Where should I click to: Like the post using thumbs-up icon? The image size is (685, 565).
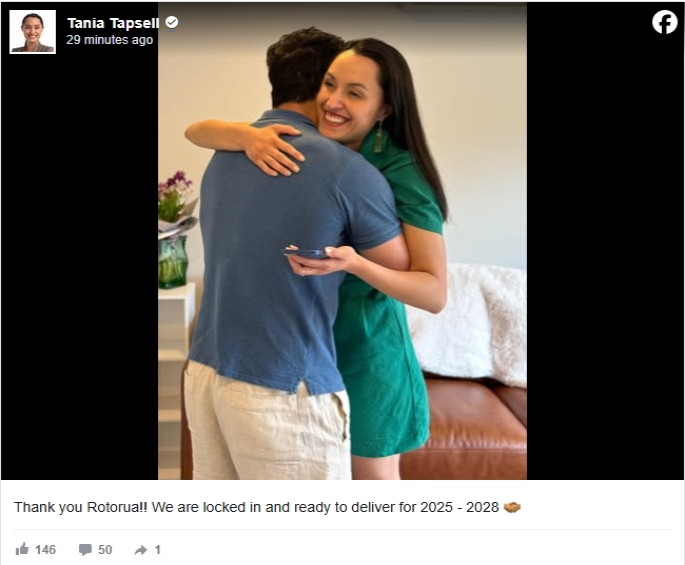coord(22,549)
